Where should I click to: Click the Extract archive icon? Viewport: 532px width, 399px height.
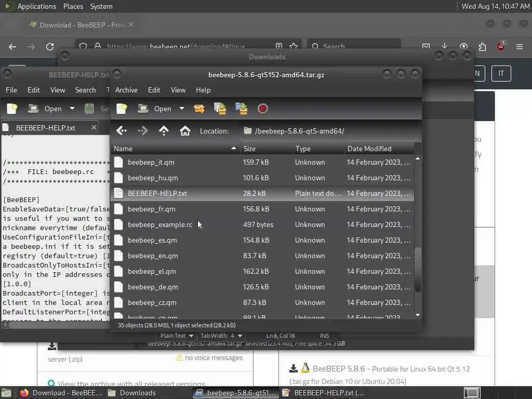click(199, 109)
